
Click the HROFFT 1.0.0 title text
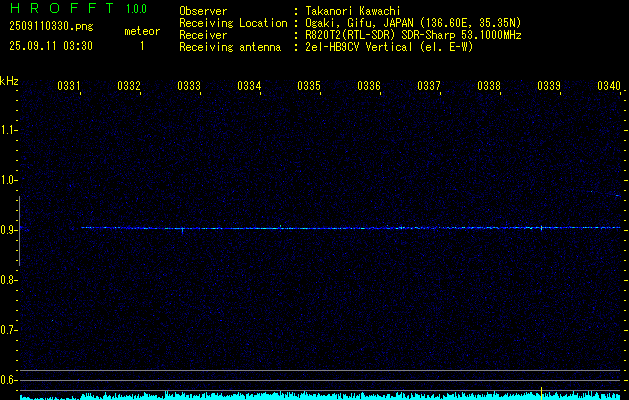click(78, 8)
